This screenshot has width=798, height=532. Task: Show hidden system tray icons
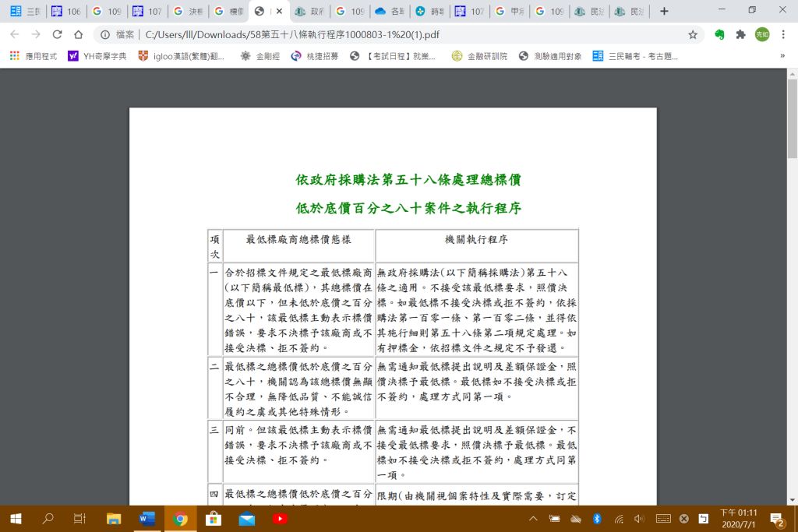(x=534, y=519)
